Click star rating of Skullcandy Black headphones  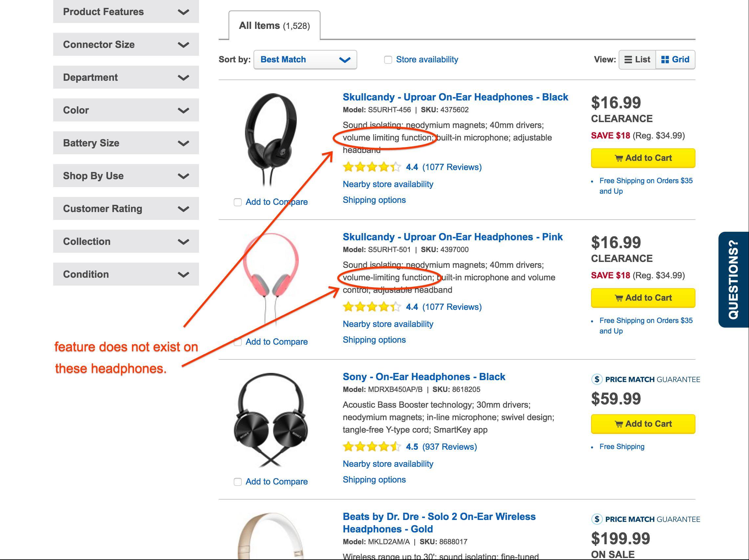coord(371,167)
